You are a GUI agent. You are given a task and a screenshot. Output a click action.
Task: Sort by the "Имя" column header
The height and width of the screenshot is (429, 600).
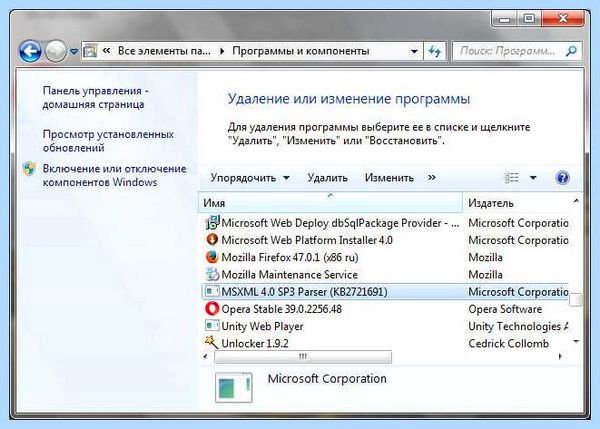[x=331, y=203]
